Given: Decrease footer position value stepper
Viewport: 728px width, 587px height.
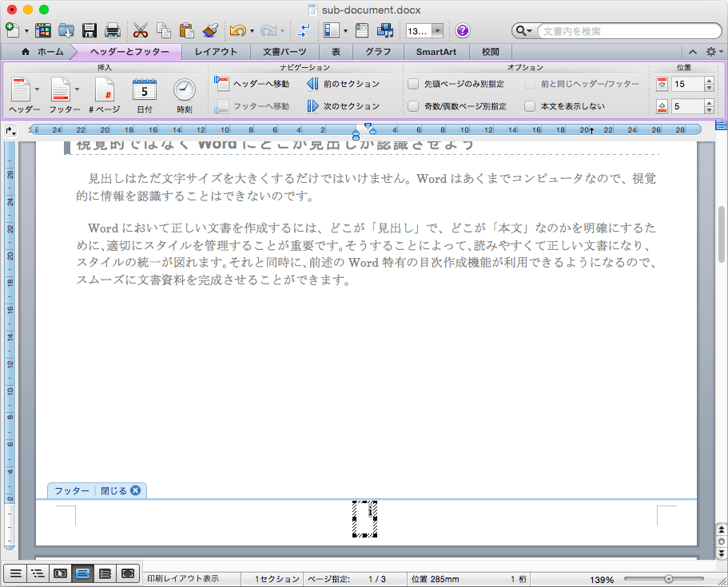Looking at the screenshot, I should tap(709, 110).
